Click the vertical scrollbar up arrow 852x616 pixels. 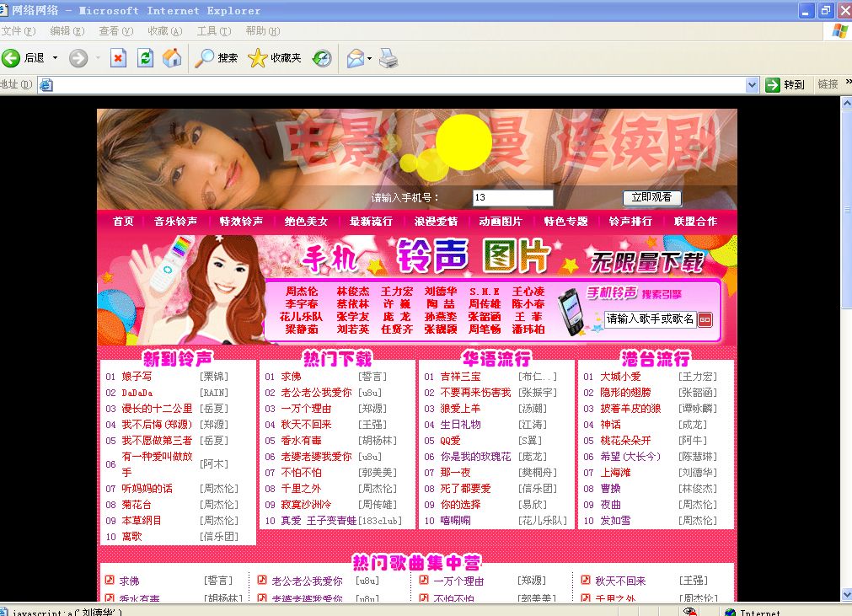click(x=846, y=103)
